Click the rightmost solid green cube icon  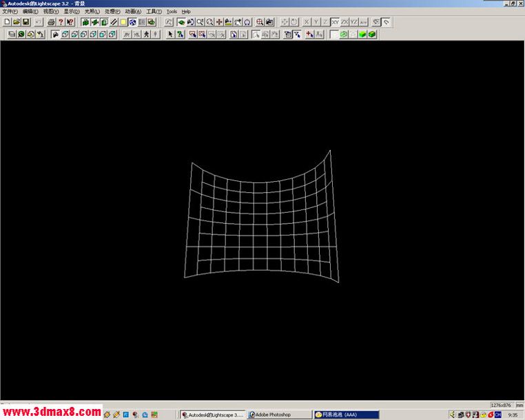[x=372, y=34]
